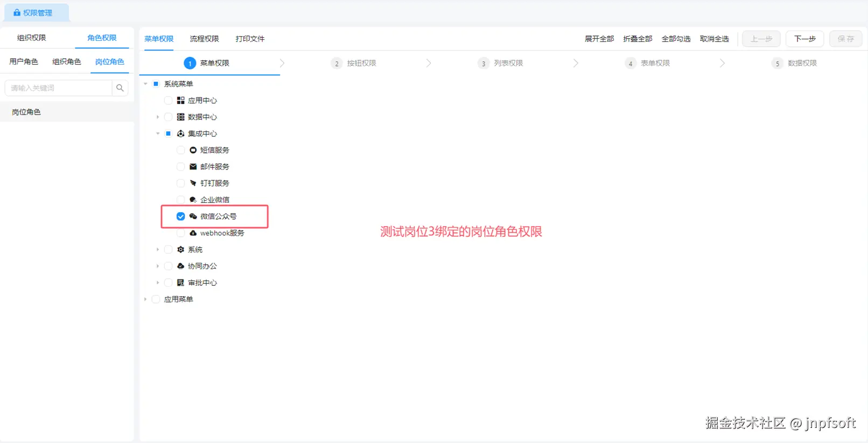
Task: Collapse the 集成中心 tree node
Action: pos(158,133)
